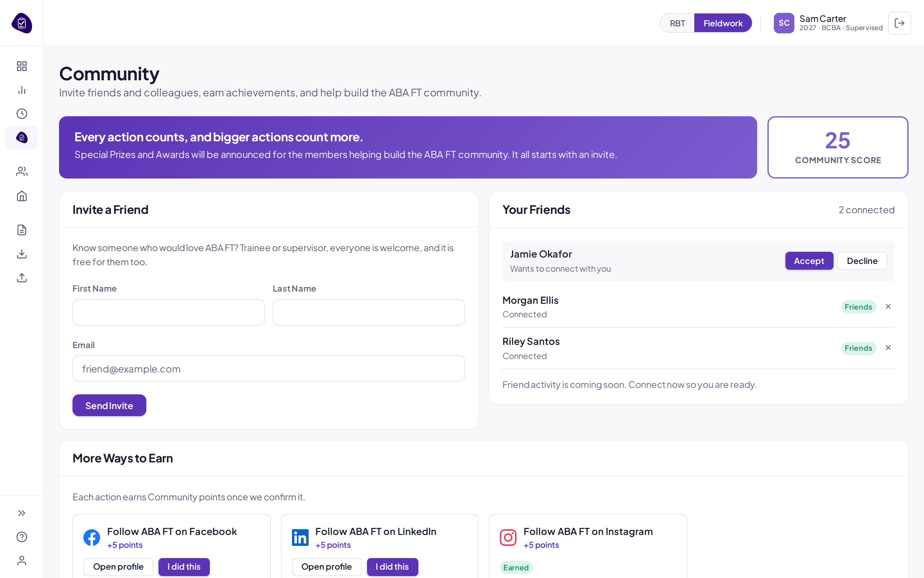The height and width of the screenshot is (578, 924).
Task: Click Riley Santos Friends badge
Action: click(x=858, y=348)
